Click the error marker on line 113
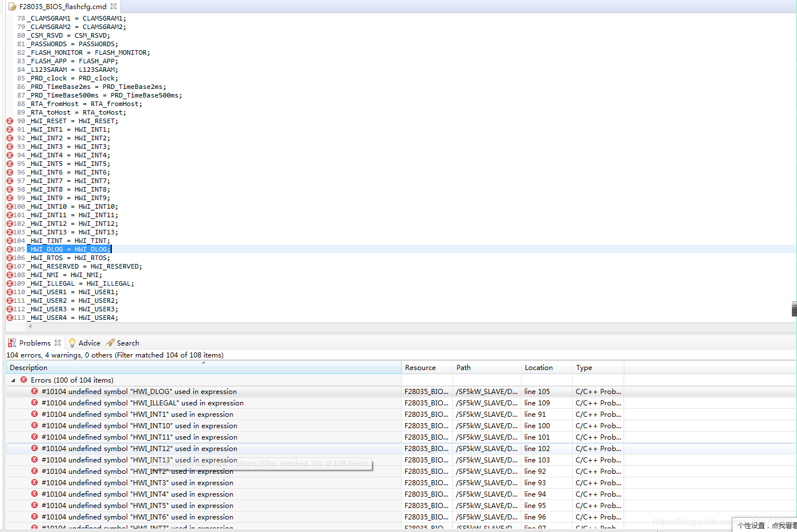 pos(10,318)
